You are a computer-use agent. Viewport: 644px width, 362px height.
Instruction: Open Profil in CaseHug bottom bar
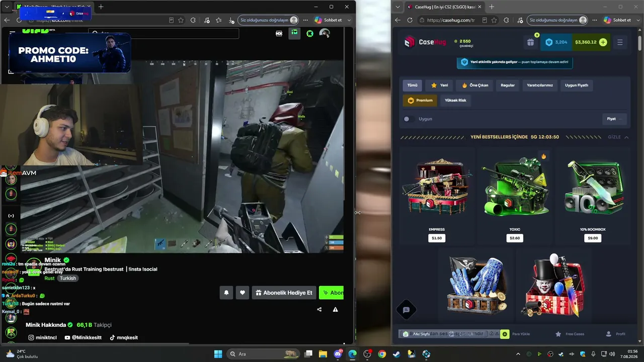tap(616, 334)
